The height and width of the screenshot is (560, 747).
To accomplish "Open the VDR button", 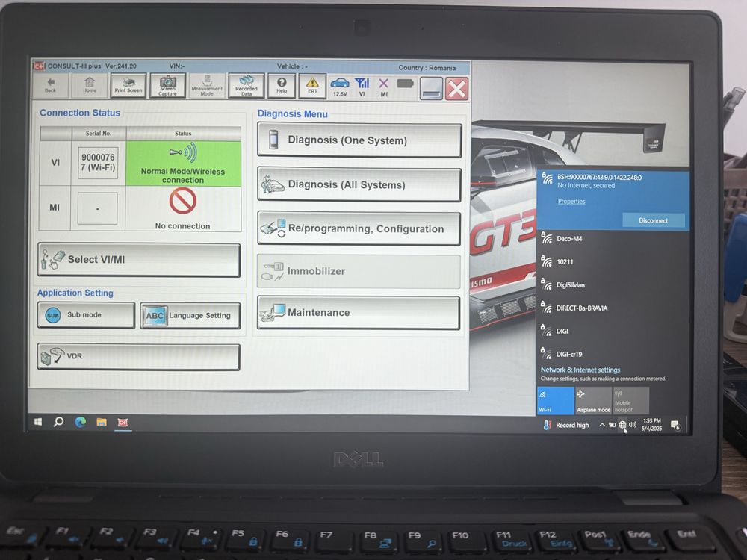I will (x=138, y=357).
